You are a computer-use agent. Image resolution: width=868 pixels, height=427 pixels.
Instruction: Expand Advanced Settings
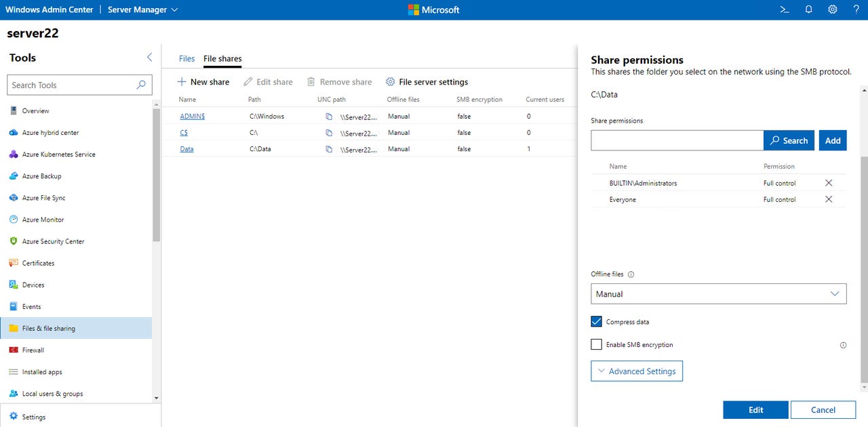(636, 371)
